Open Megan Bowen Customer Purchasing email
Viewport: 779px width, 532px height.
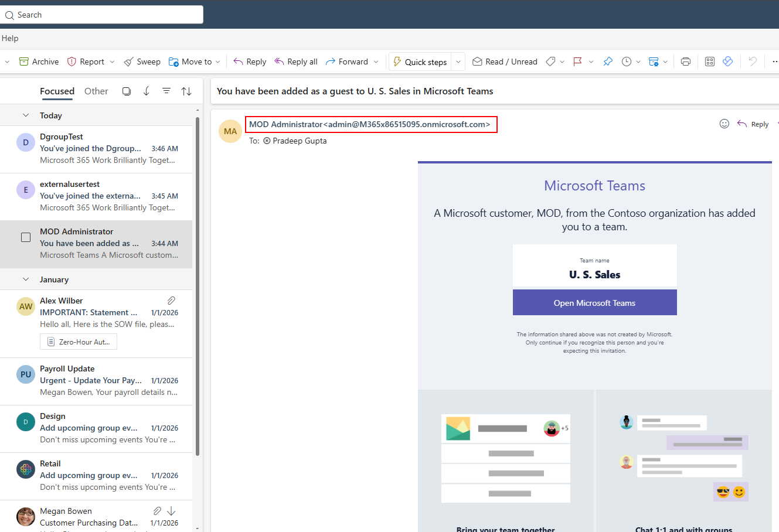point(96,516)
